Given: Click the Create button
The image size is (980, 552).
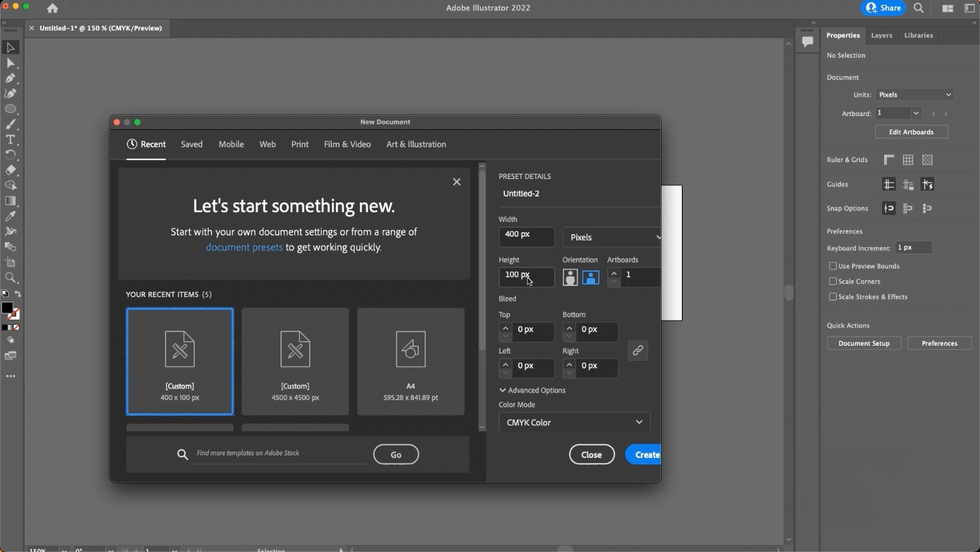Looking at the screenshot, I should point(643,455).
